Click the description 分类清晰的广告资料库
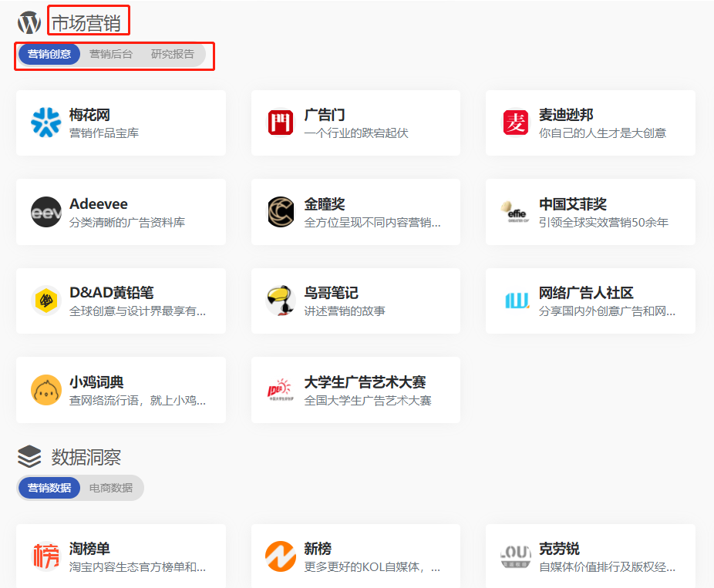The height and width of the screenshot is (588, 714). pyautogui.click(x=127, y=222)
